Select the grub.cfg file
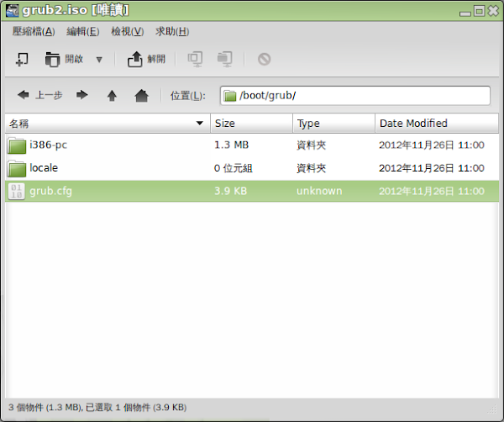 pyautogui.click(x=252, y=192)
